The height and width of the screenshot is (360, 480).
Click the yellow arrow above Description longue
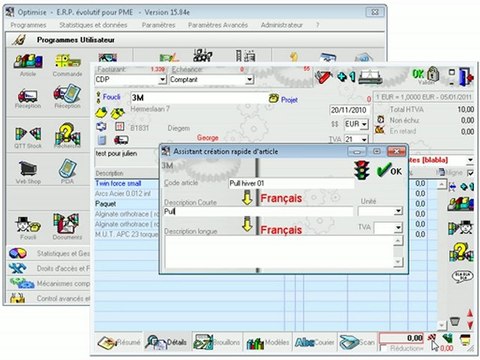247,224
